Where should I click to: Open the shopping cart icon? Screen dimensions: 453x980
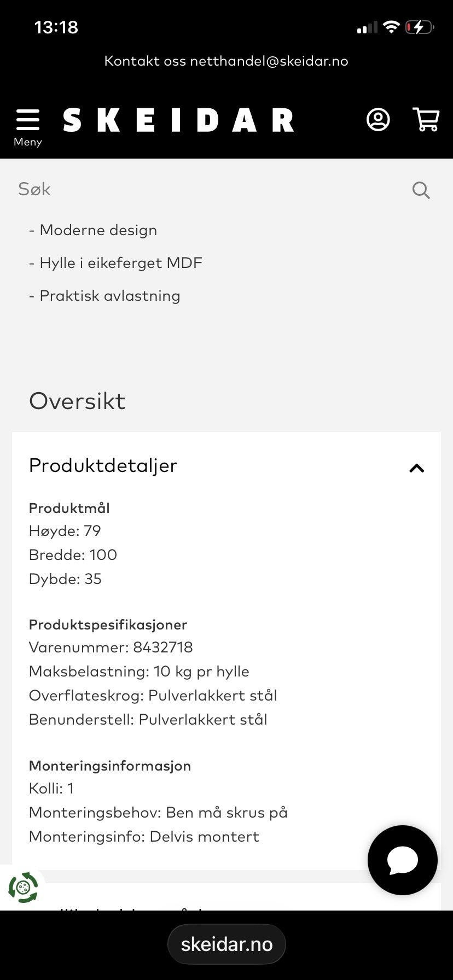(x=426, y=119)
